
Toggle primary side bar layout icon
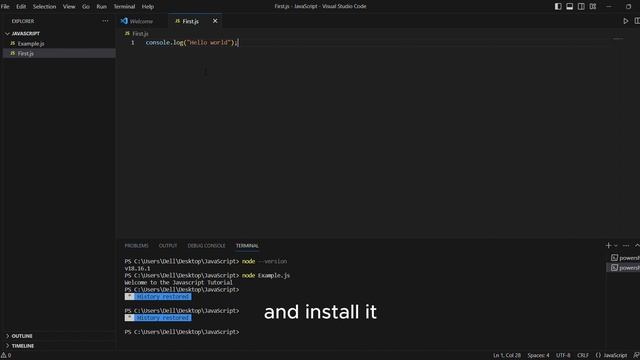click(558, 7)
